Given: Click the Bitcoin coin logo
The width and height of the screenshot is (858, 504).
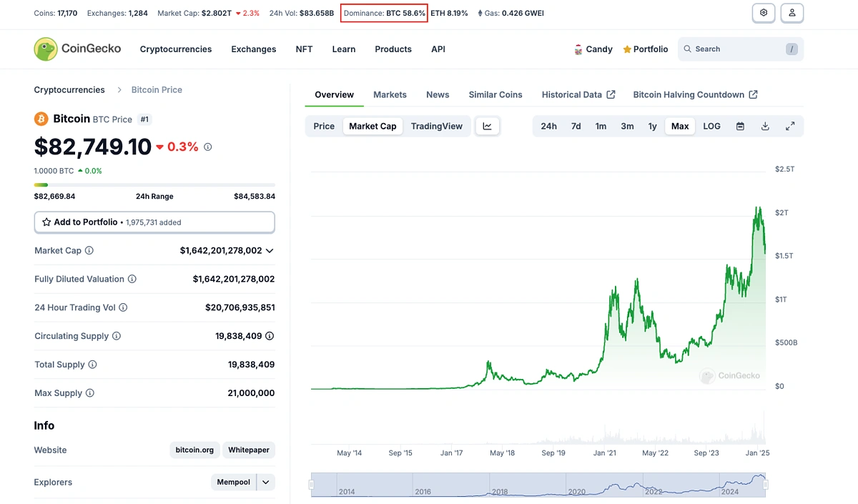Looking at the screenshot, I should [41, 119].
